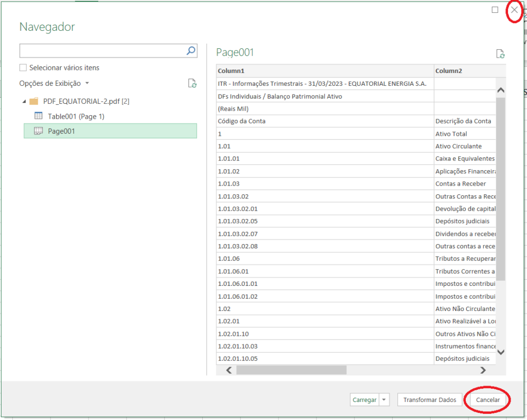Viewport: 527px width, 420px height.
Task: Click the 1.02.01 cell
Action: click(x=325, y=321)
